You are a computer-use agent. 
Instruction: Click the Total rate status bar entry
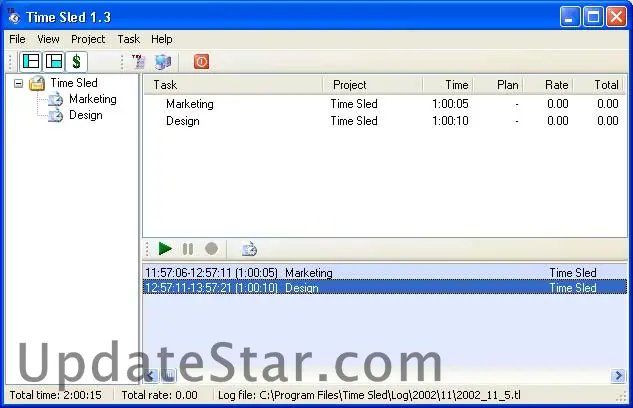pos(159,395)
